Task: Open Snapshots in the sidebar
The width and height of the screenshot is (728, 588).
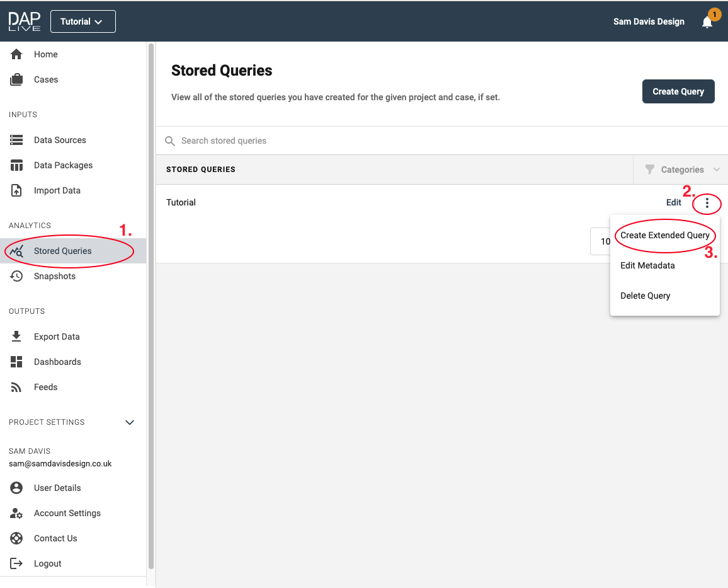Action: [x=55, y=276]
